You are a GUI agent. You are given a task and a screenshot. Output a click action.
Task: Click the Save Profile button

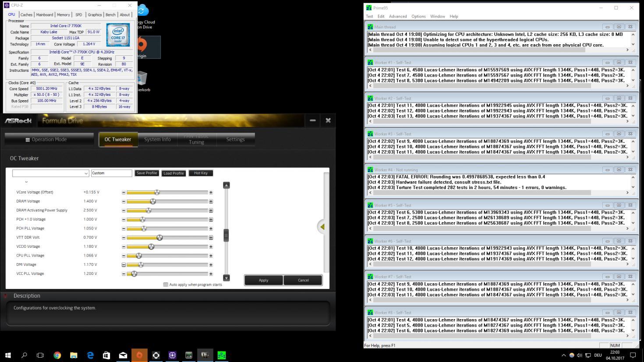(x=147, y=173)
